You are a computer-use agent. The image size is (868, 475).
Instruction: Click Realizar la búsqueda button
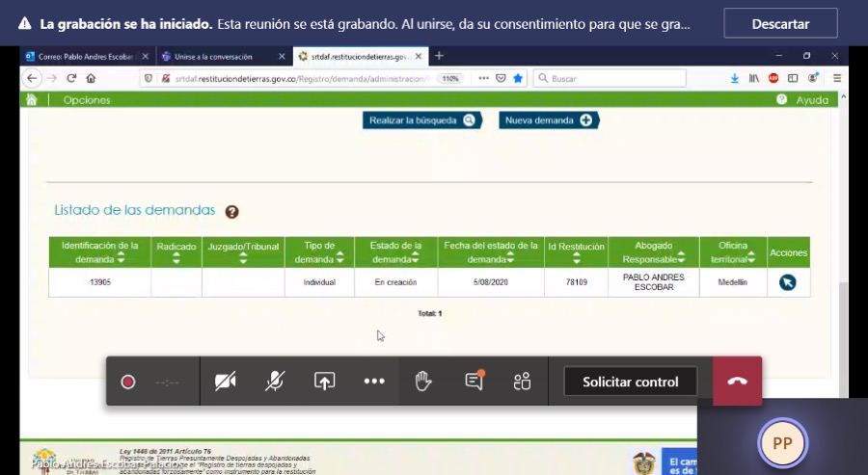click(422, 120)
